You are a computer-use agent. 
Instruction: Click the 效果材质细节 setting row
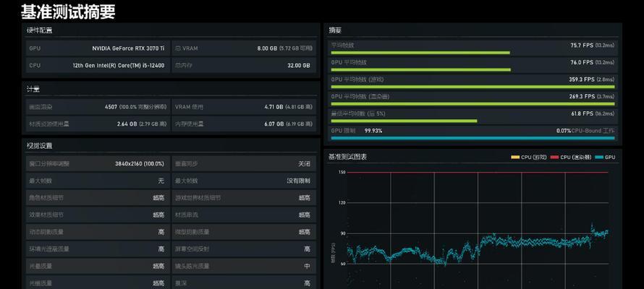point(98,215)
